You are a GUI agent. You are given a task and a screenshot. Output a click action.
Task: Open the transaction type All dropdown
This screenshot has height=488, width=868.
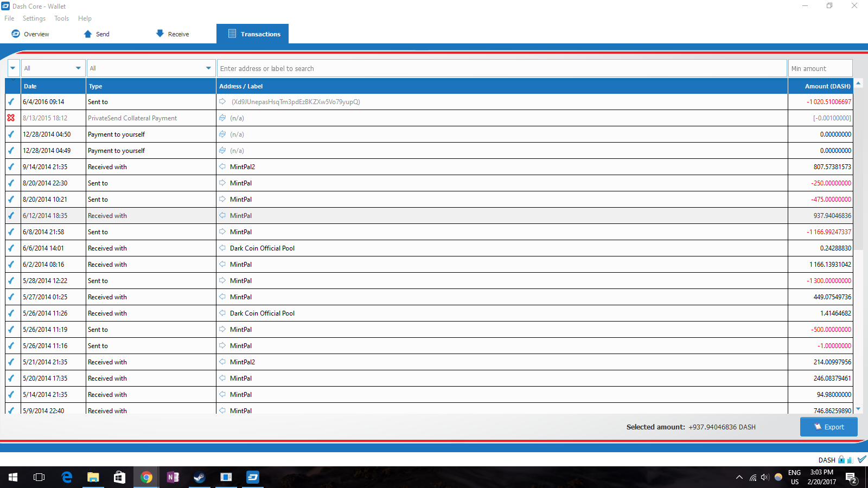click(x=151, y=68)
